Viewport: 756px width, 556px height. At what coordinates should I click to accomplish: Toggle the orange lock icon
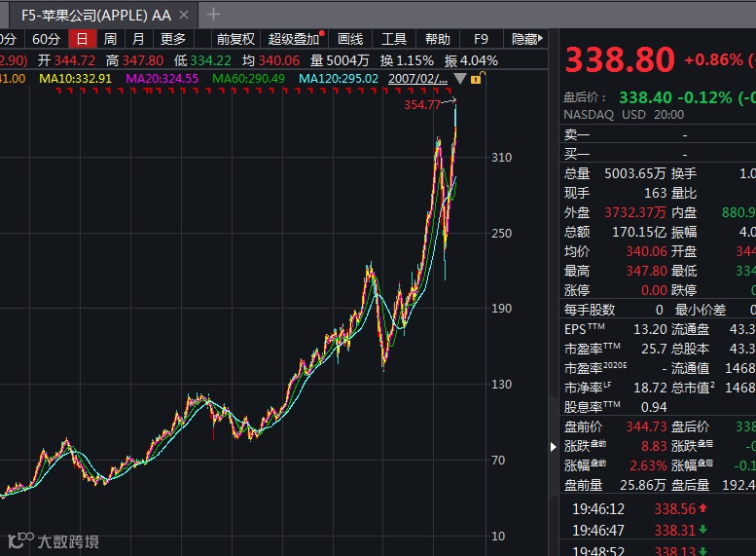pyautogui.click(x=477, y=78)
